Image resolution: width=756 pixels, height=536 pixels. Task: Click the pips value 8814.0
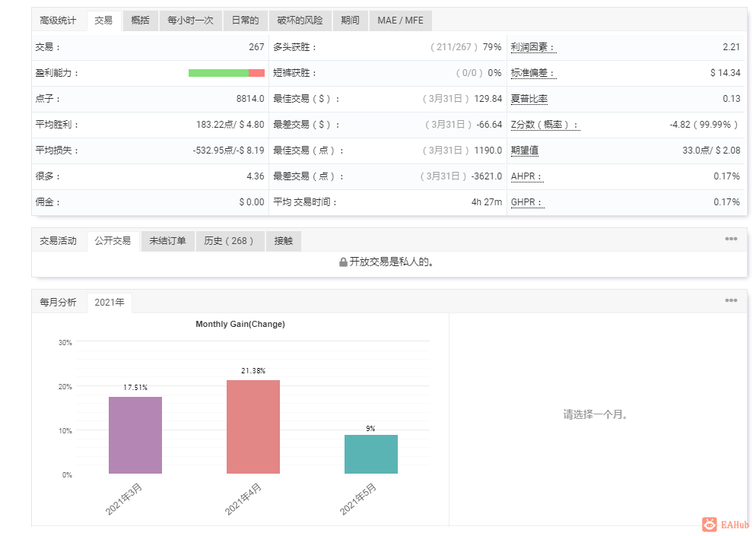pos(250,99)
